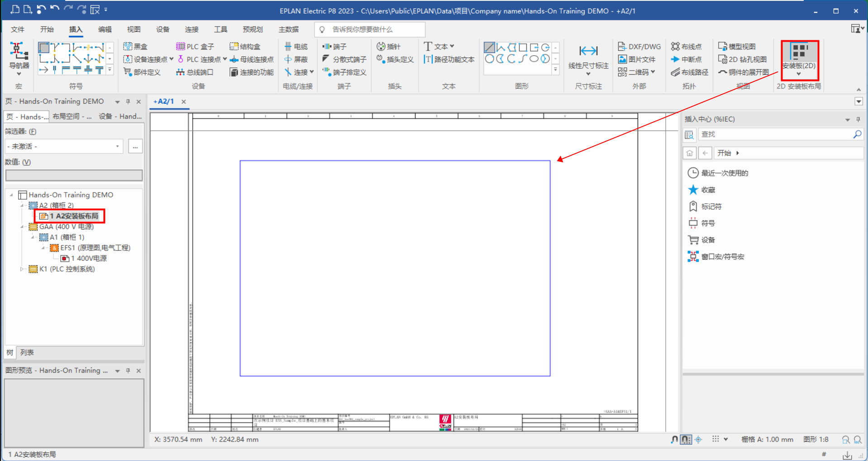Click the filter ellipsis button
The height and width of the screenshot is (461, 868).
click(135, 146)
